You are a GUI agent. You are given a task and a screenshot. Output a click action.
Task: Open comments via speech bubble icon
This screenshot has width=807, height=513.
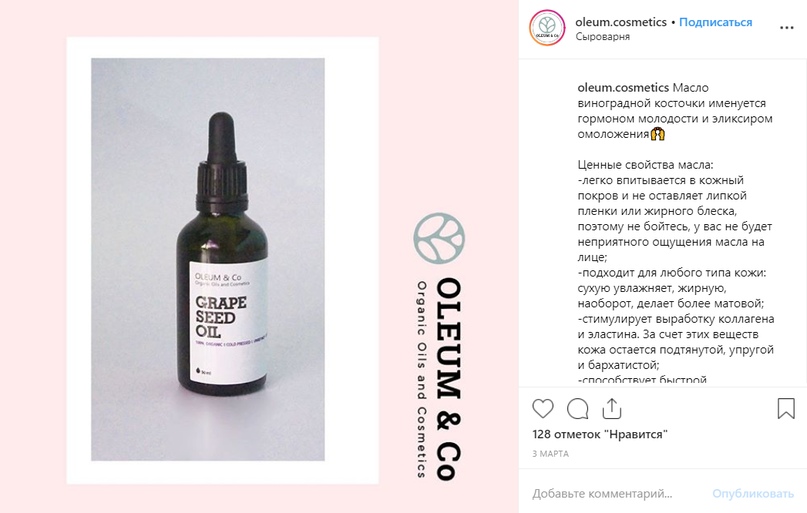click(577, 409)
